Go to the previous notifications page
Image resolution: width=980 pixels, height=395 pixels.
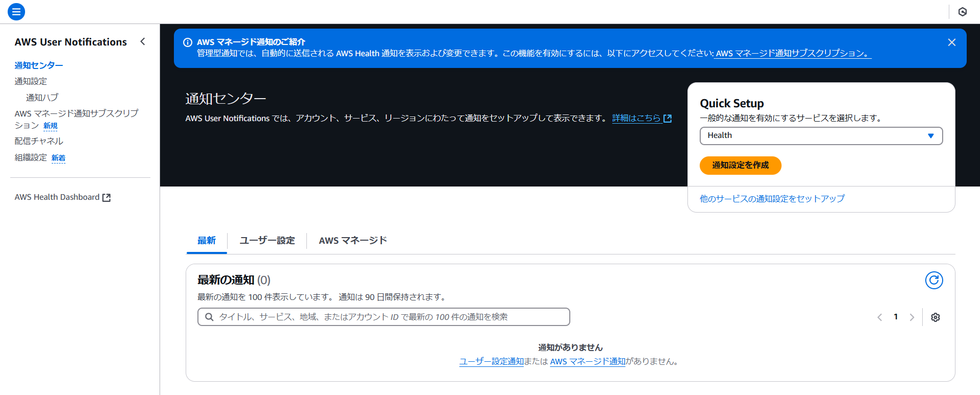pyautogui.click(x=880, y=317)
